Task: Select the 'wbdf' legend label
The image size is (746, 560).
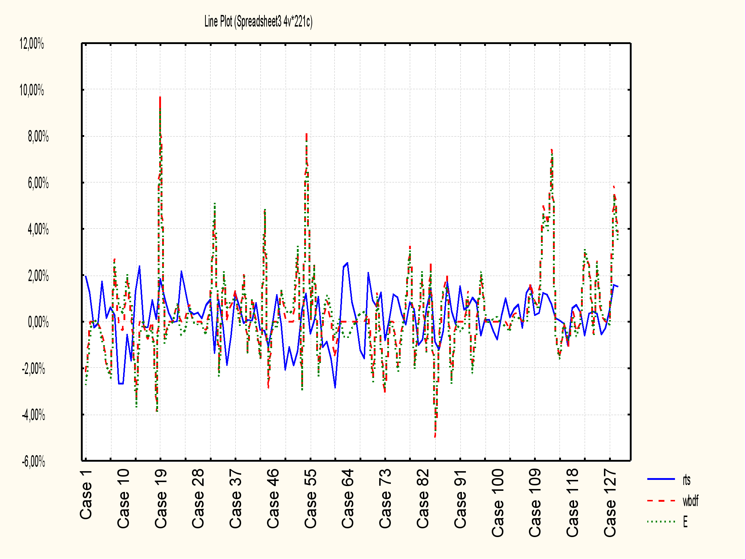Action: [690, 501]
